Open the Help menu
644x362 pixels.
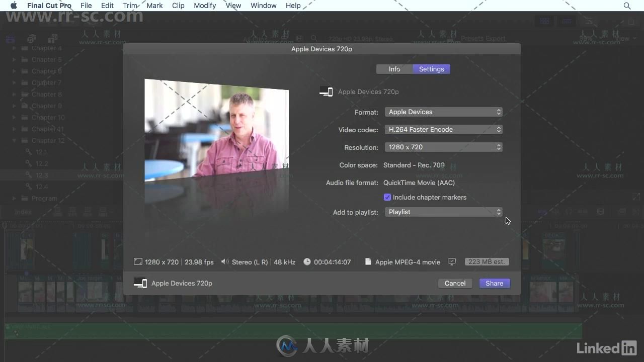pos(293,6)
